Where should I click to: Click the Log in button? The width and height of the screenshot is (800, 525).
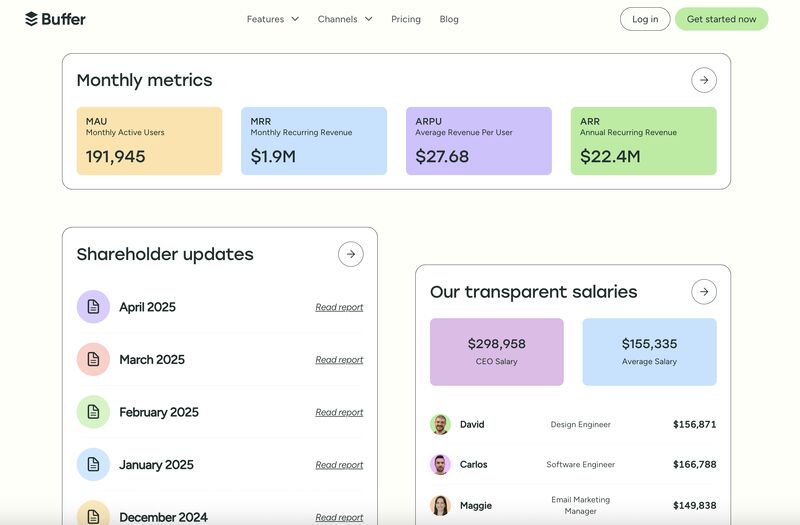click(x=645, y=19)
